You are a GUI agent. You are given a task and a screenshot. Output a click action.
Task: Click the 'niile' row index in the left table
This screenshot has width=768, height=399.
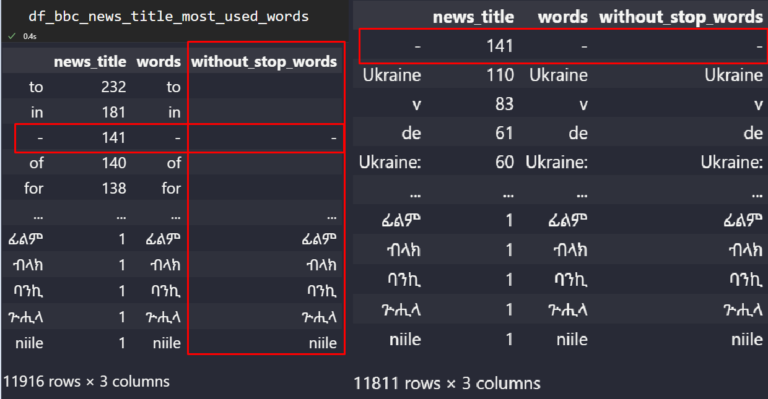tap(29, 343)
